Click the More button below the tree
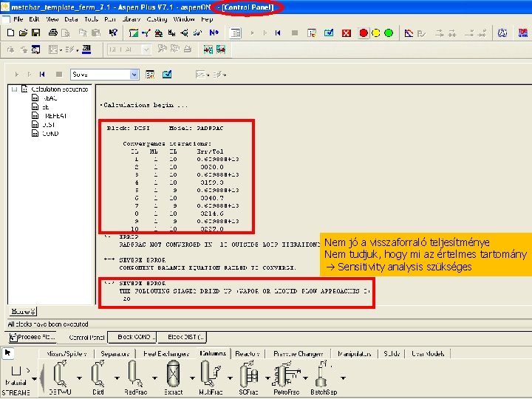The height and width of the screenshot is (399, 532). point(23,311)
